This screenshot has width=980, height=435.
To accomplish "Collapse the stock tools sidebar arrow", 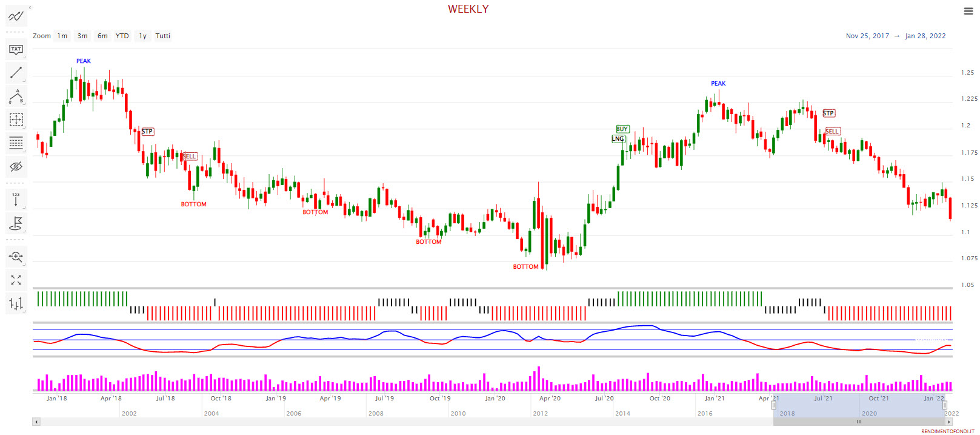I will pyautogui.click(x=30, y=8).
